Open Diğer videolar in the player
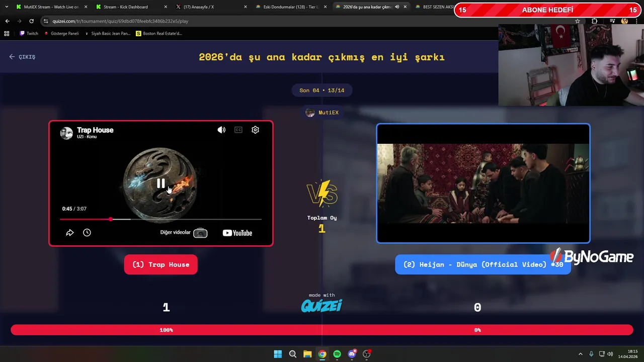This screenshot has height=362, width=644. pyautogui.click(x=184, y=233)
